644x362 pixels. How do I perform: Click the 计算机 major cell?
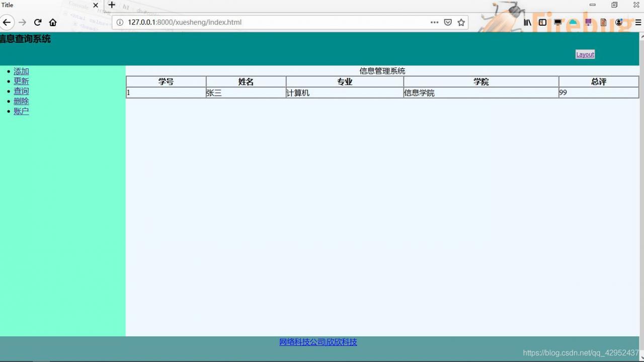click(x=345, y=93)
